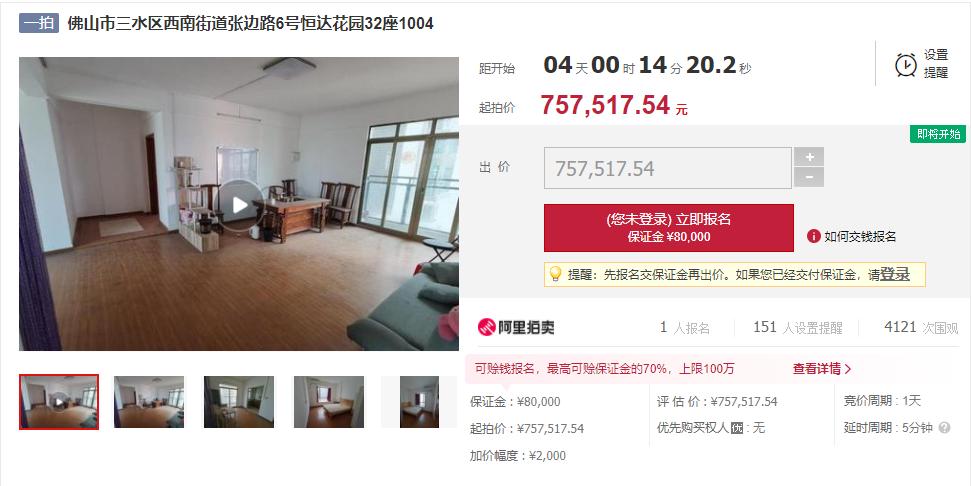Click the 一拍 tag before the title
The image size is (971, 486).
pos(39,24)
